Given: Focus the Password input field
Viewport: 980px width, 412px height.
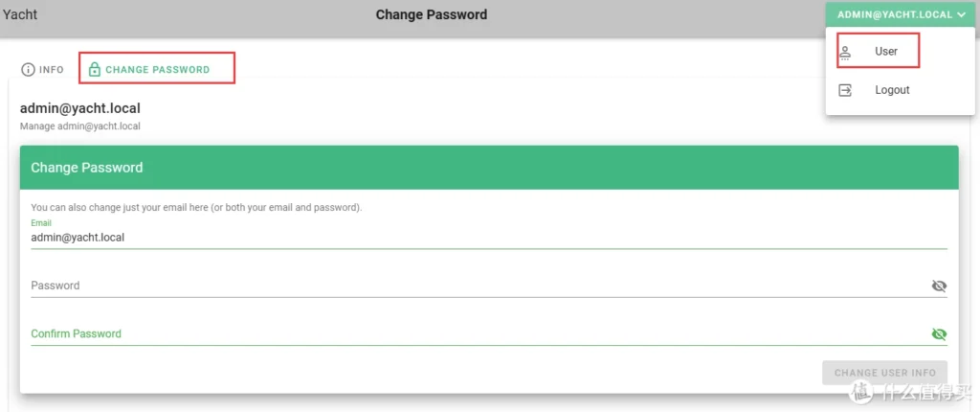Looking at the screenshot, I should pyautogui.click(x=479, y=286).
